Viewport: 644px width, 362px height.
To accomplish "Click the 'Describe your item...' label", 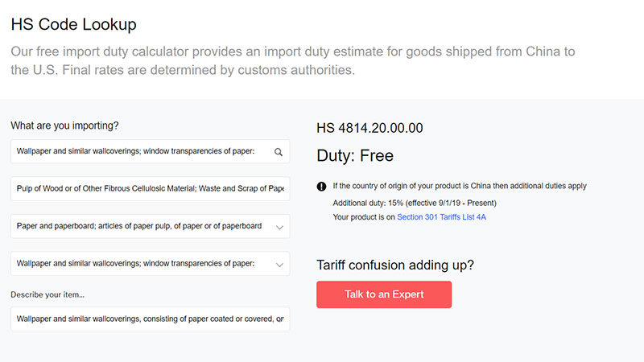I will (47, 294).
